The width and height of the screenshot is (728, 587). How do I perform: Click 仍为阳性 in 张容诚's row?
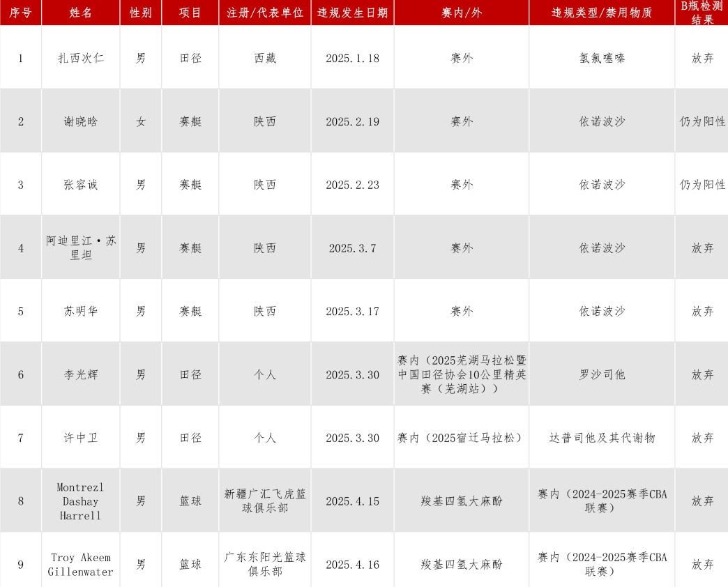702,185
